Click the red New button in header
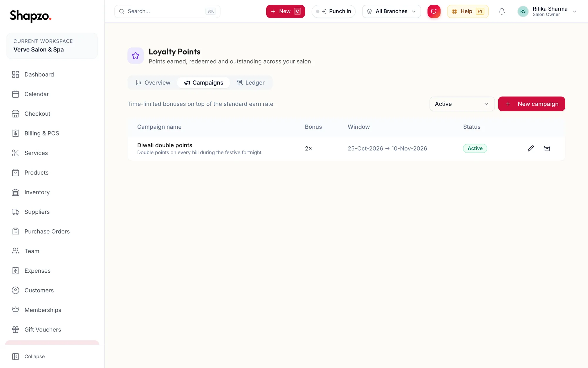Screen dimensions: 588x368 tap(285, 11)
